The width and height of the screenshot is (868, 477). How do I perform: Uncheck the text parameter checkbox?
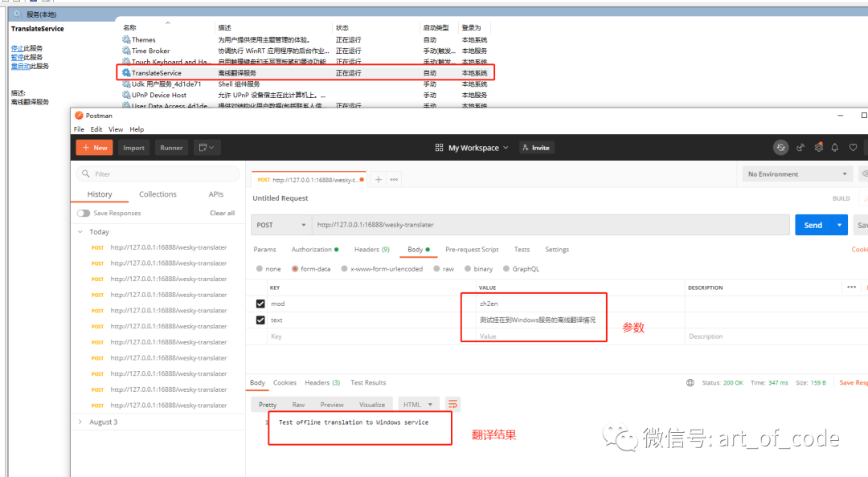[260, 320]
